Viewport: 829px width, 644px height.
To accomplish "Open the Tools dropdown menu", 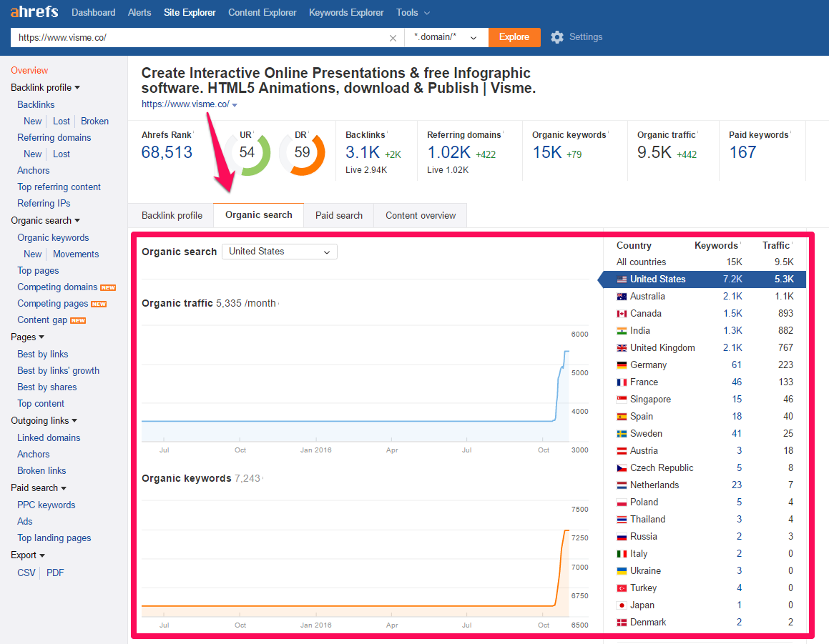I will pyautogui.click(x=413, y=12).
